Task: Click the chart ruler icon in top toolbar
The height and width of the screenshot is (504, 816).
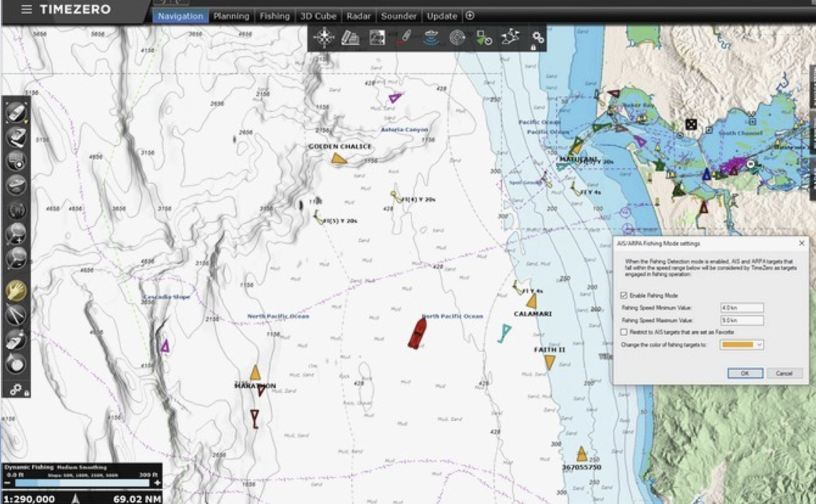Action: click(x=351, y=38)
